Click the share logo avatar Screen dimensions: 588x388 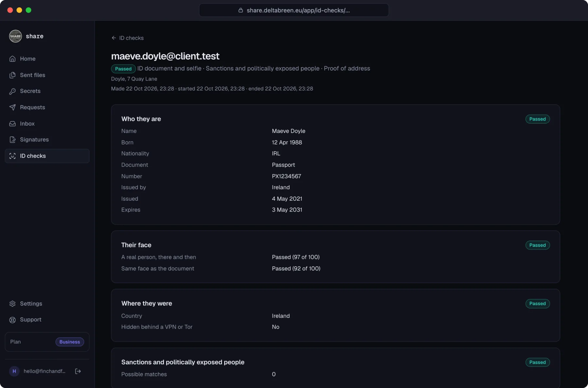click(15, 36)
